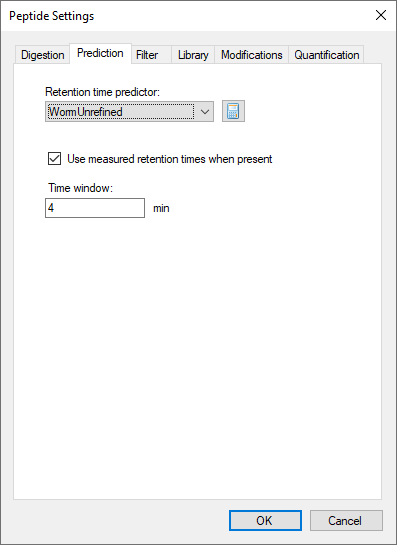The width and height of the screenshot is (397, 545).
Task: Click the 'Retention time predictor:' label
Action: tap(103, 92)
